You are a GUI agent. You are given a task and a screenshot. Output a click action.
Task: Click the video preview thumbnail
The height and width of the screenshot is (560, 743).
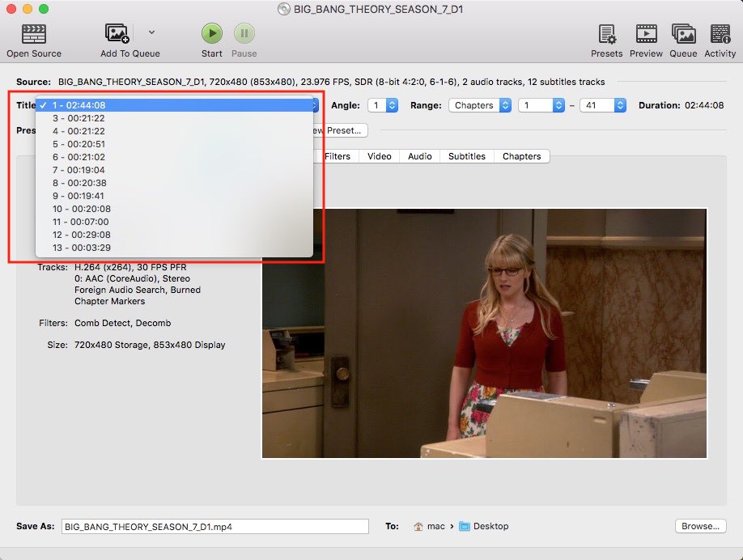[484, 333]
